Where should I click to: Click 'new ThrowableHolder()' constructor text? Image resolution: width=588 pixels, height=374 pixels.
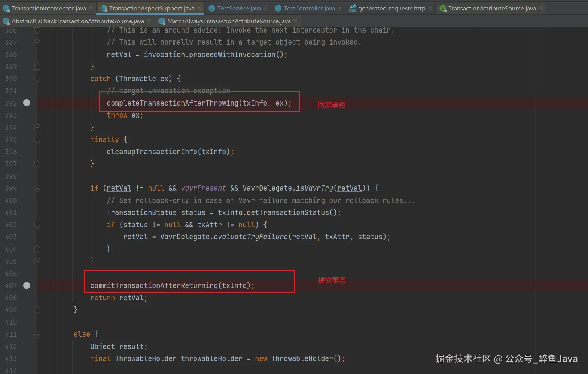[x=298, y=358]
